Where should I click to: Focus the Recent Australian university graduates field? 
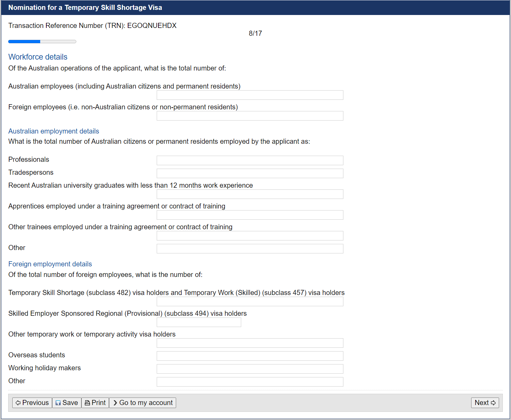(x=250, y=194)
